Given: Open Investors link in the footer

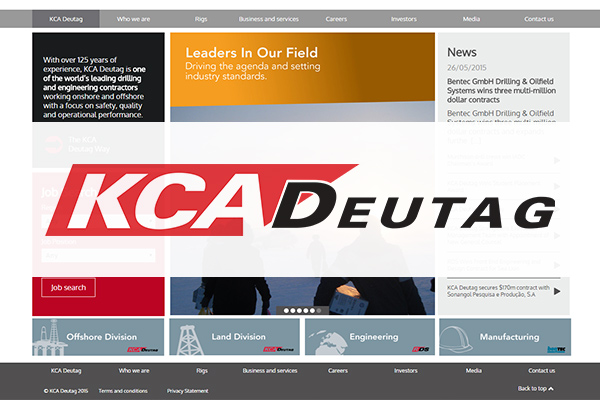Looking at the screenshot, I should pos(406,371).
